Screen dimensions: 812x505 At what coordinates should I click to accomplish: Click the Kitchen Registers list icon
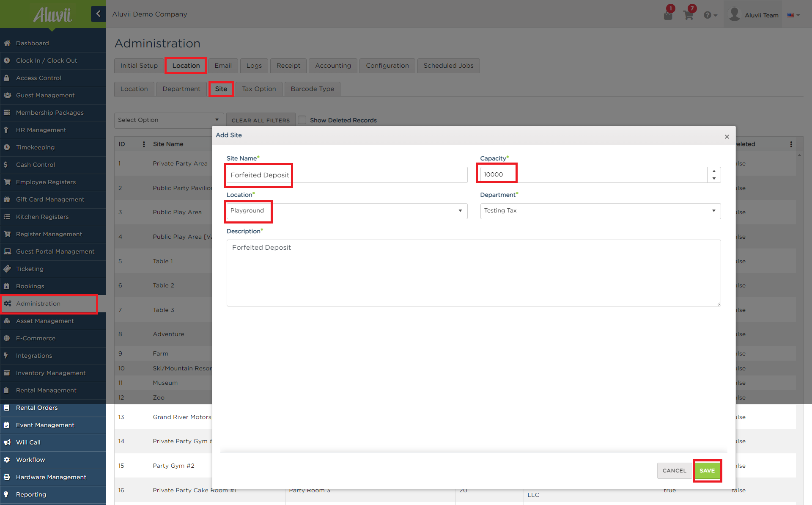point(7,217)
